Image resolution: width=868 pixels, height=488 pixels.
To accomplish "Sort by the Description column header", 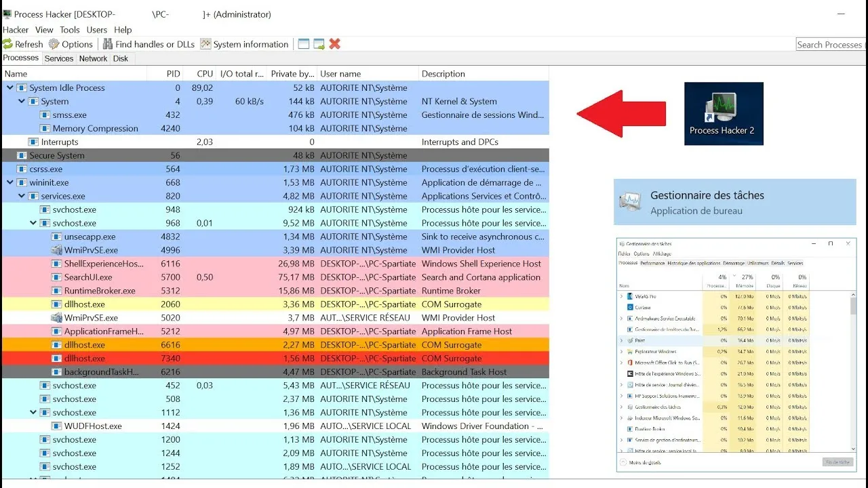I will [x=484, y=74].
